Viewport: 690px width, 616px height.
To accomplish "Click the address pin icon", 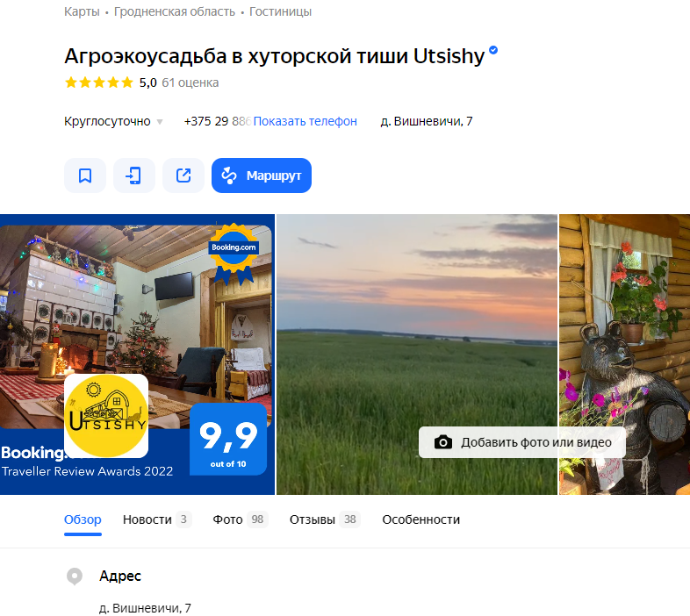I will pos(75,577).
